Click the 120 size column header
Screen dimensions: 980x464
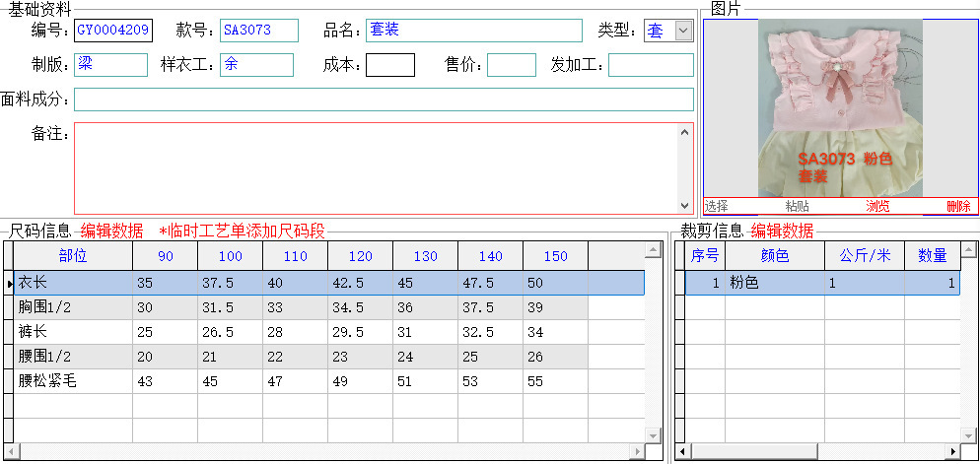point(360,256)
